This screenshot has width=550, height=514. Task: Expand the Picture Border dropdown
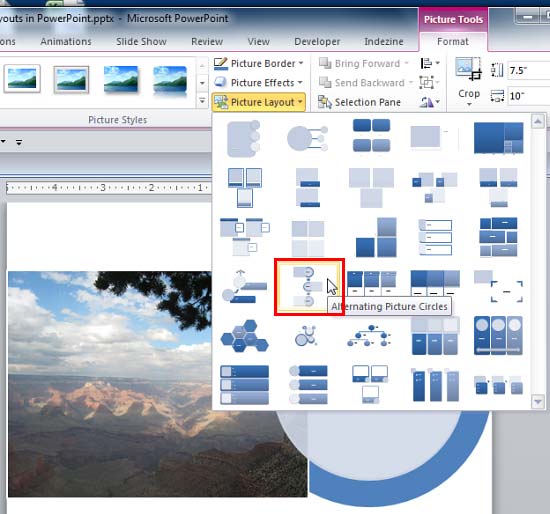259,64
